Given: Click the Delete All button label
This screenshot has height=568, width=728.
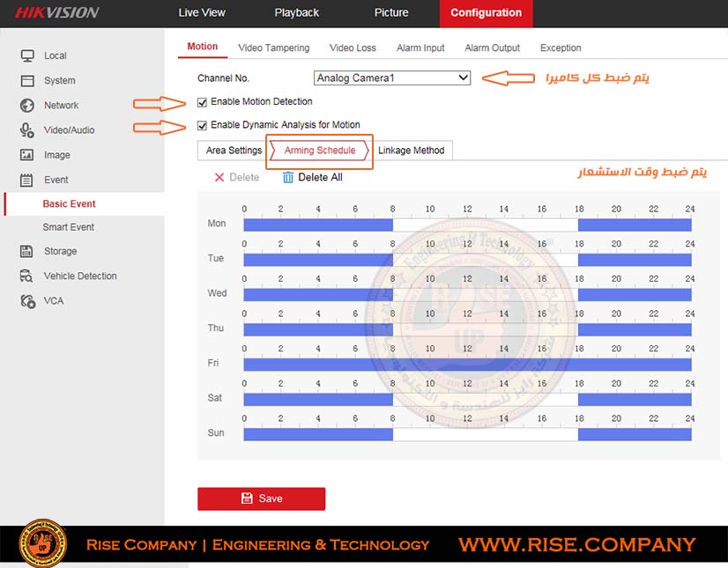Looking at the screenshot, I should [x=320, y=177].
